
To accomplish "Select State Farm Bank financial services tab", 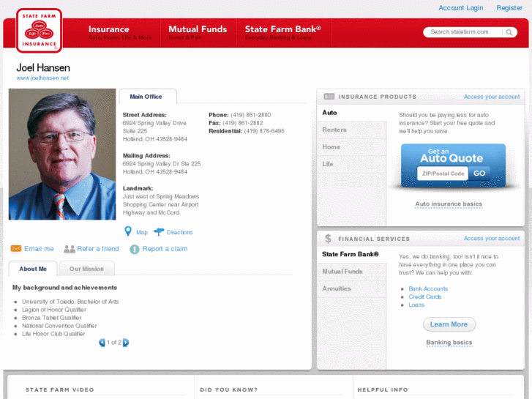I will (x=352, y=254).
